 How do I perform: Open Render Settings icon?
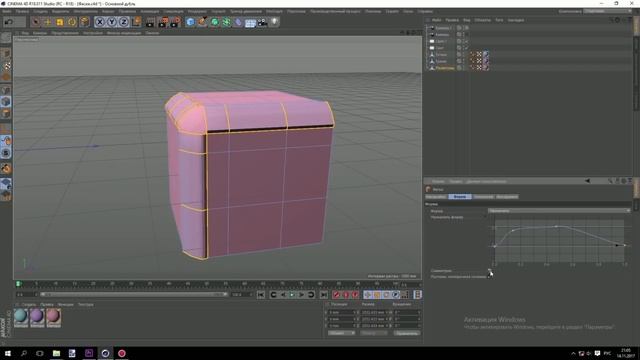(x=176, y=22)
